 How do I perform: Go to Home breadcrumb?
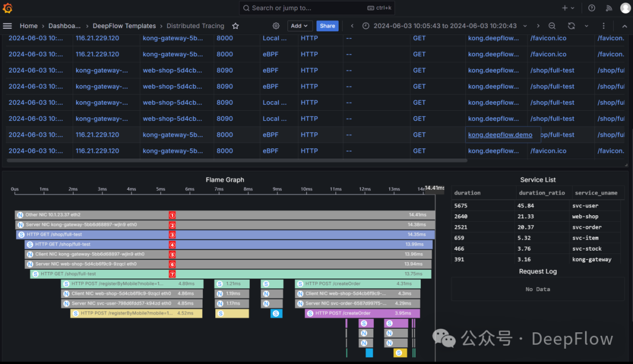click(29, 26)
